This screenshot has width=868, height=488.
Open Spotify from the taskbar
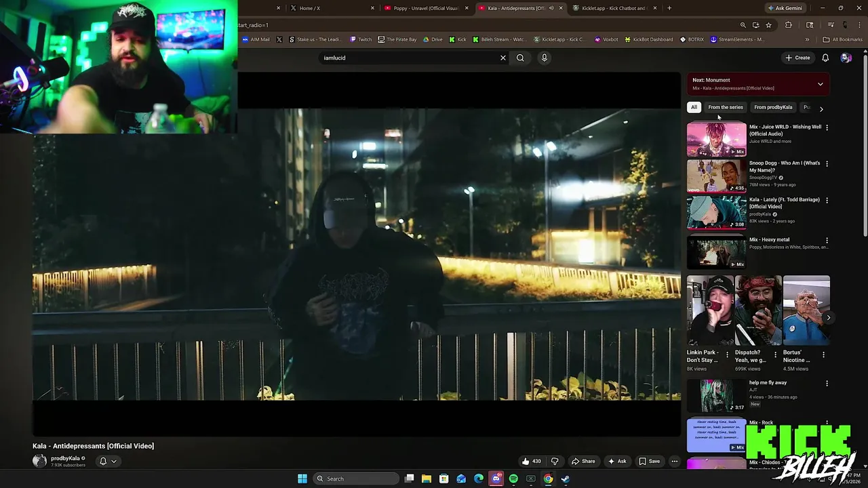513,479
